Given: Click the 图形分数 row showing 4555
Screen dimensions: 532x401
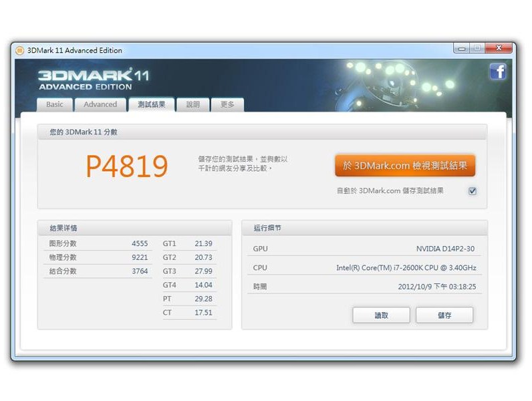Looking at the screenshot, I should click(96, 244).
